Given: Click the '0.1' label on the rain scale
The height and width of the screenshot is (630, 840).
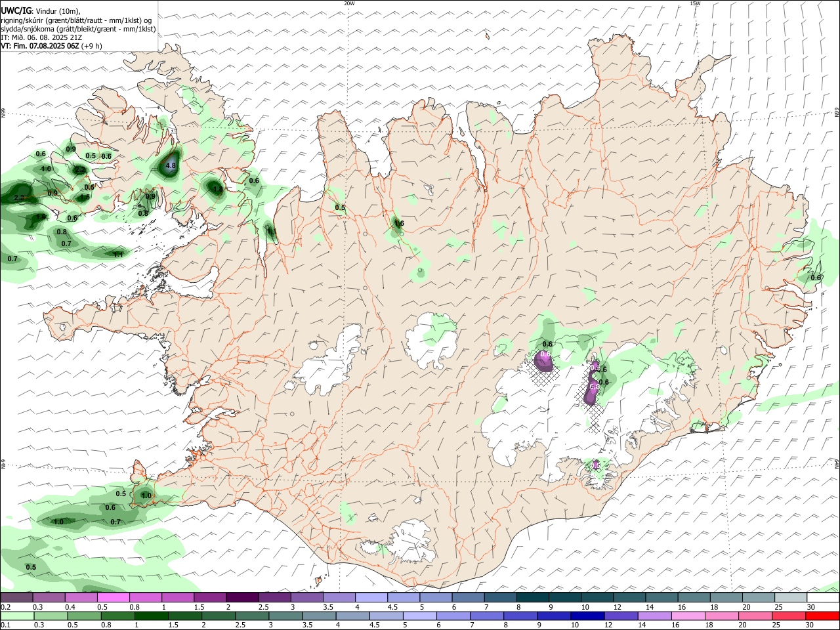Looking at the screenshot, I should pyautogui.click(x=6, y=625).
